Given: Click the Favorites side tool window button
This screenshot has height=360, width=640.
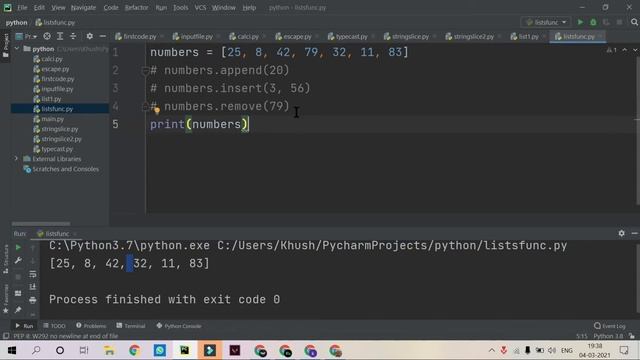Looking at the screenshot, I should pos(6,299).
